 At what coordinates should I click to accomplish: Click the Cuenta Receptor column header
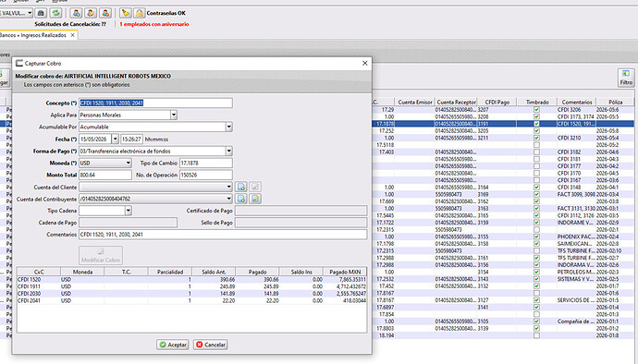[x=456, y=102]
